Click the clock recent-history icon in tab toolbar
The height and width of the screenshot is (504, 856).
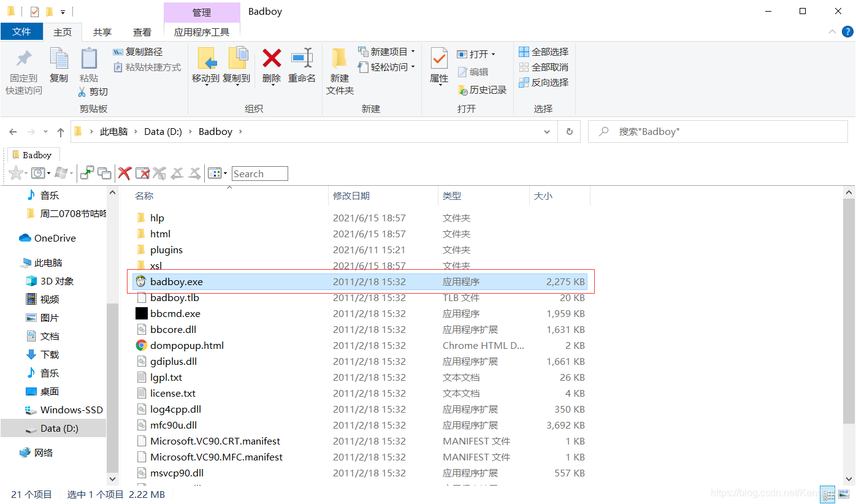[38, 174]
